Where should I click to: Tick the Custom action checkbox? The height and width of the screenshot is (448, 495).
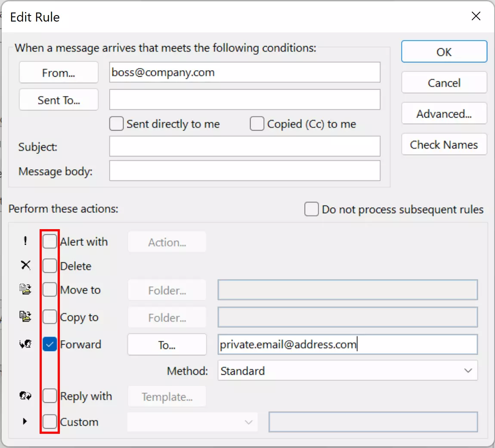point(49,421)
